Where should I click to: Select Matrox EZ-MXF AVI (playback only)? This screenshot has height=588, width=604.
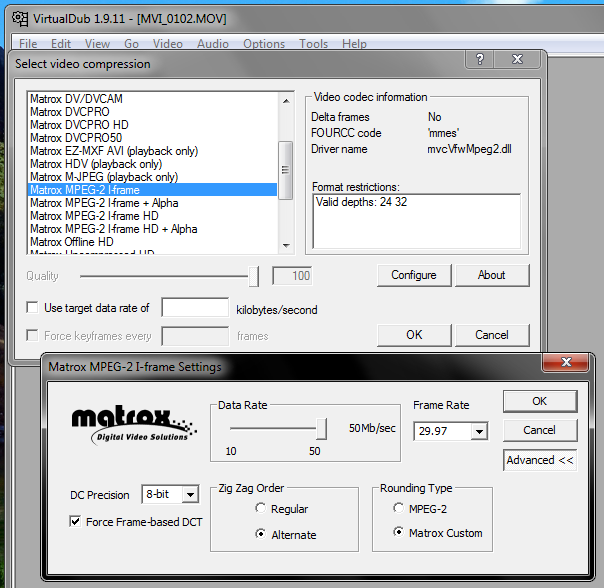point(153,151)
